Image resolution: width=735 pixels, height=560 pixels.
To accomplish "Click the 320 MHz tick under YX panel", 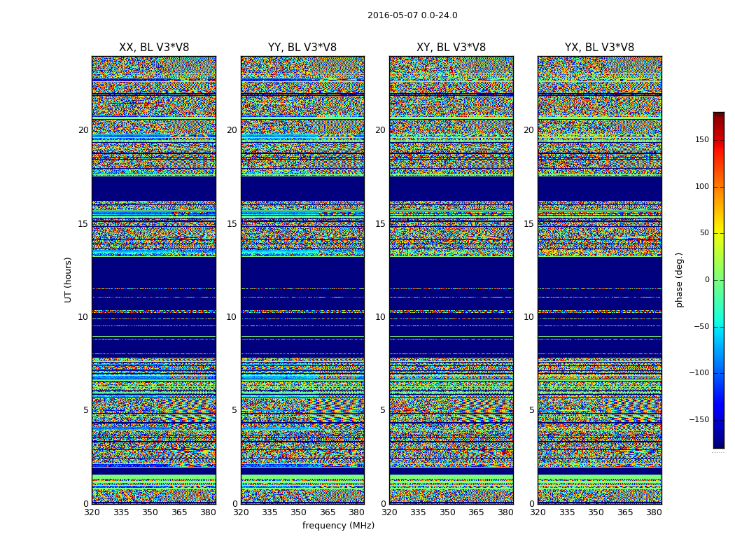I will coord(538,512).
